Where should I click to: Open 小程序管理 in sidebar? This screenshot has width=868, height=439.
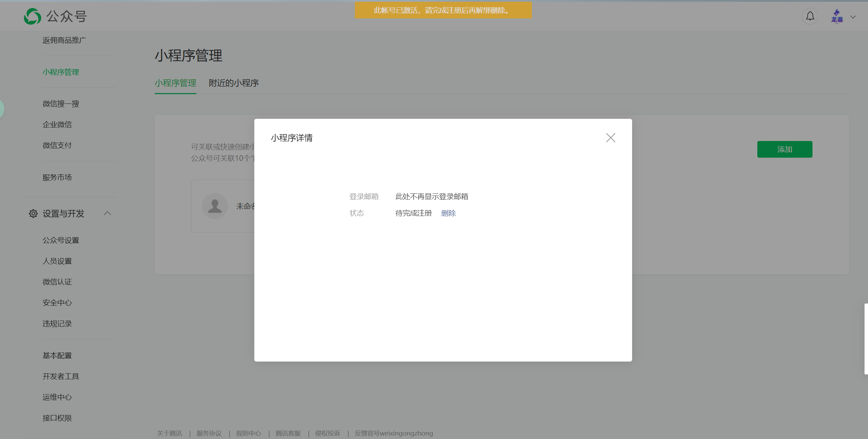[61, 72]
